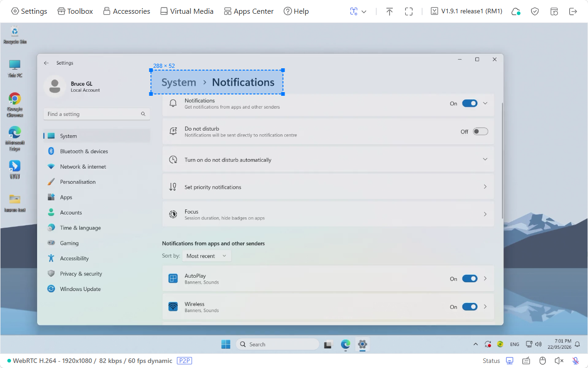588x368 pixels.
Task: Open AutoPlay notification settings chevron
Action: 485,279
